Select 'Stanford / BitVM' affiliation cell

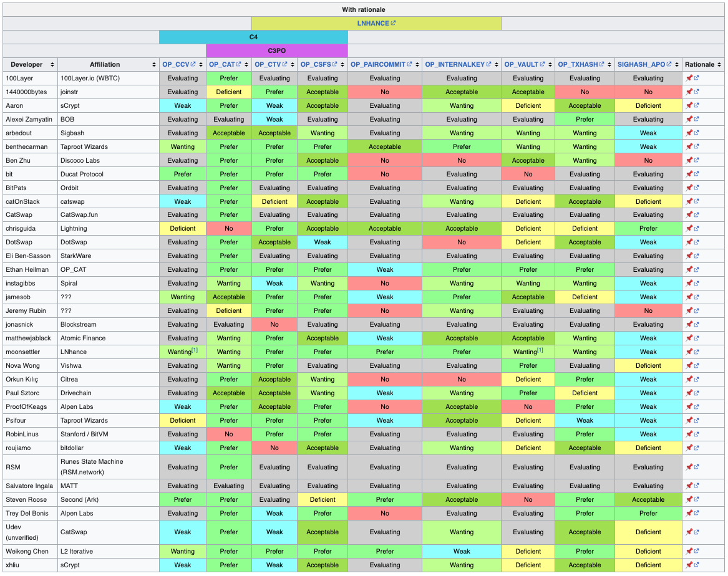tap(108, 434)
